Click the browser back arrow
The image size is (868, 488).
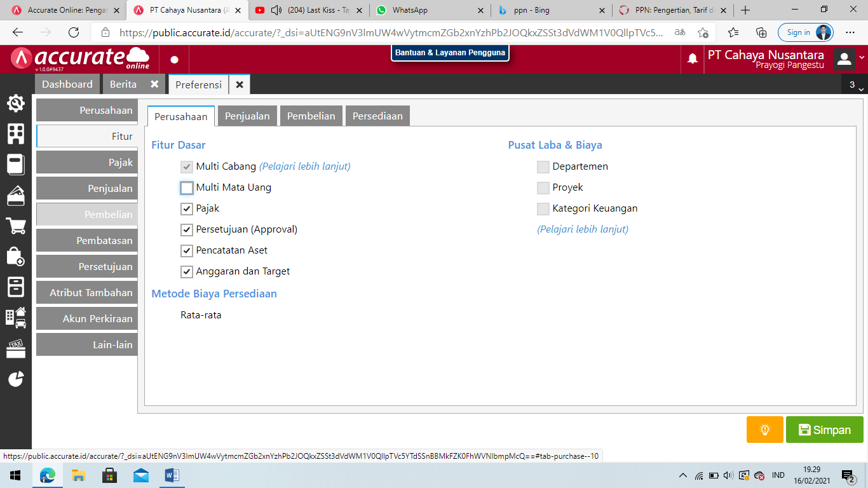pos(18,32)
